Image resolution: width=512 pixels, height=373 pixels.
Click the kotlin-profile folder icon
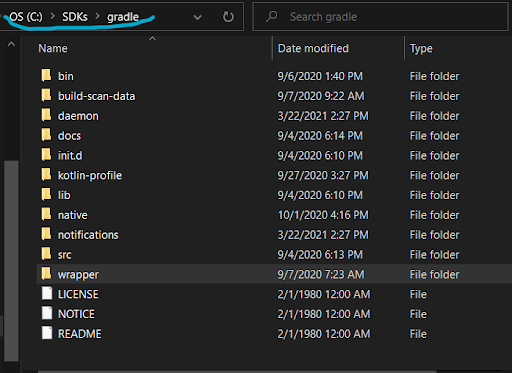click(x=46, y=175)
